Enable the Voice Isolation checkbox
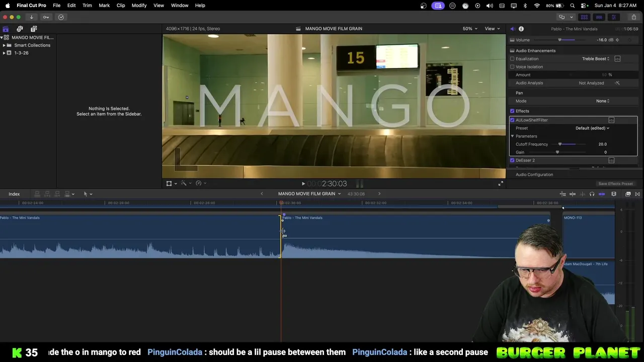The width and height of the screenshot is (644, 362). point(512,67)
